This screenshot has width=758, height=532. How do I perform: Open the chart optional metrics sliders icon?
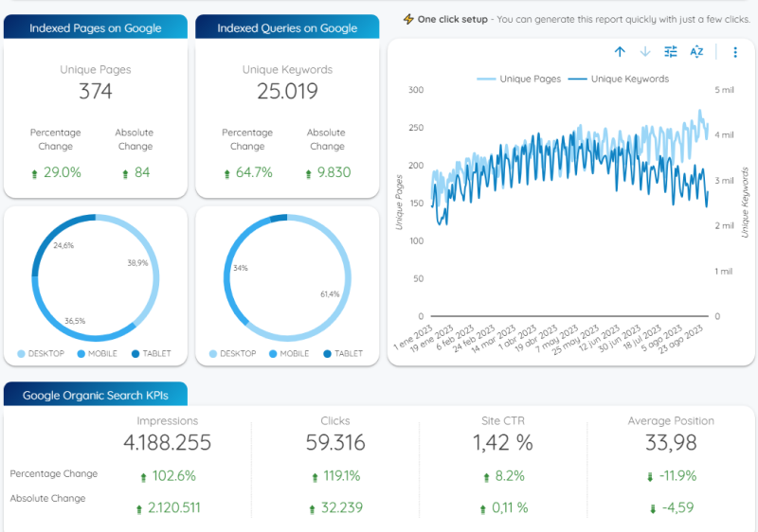(671, 52)
